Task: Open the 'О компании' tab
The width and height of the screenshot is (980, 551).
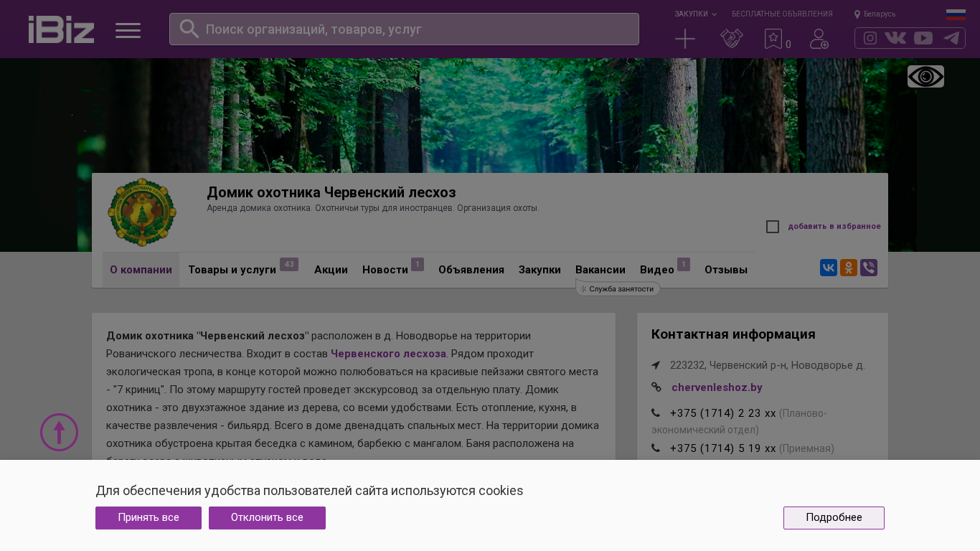Action: click(141, 270)
